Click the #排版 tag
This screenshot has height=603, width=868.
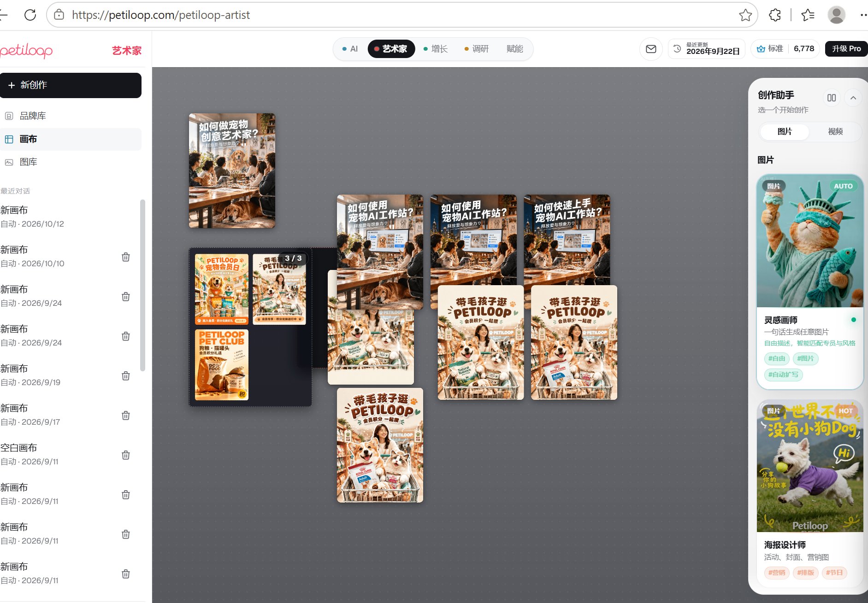pos(805,573)
